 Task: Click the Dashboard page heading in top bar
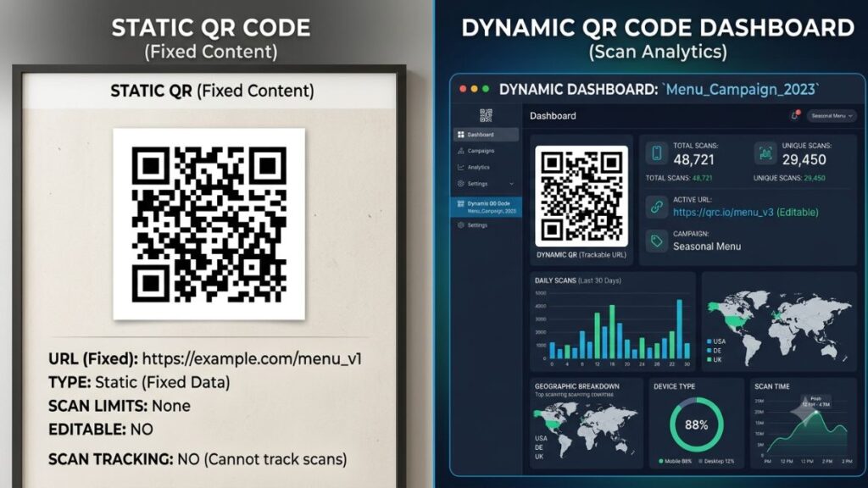point(553,115)
